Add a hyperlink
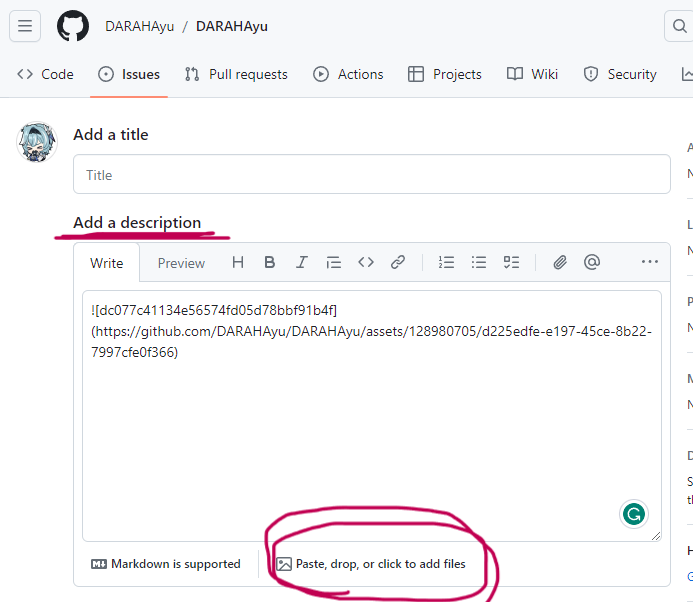This screenshot has height=602, width=693. pyautogui.click(x=398, y=263)
